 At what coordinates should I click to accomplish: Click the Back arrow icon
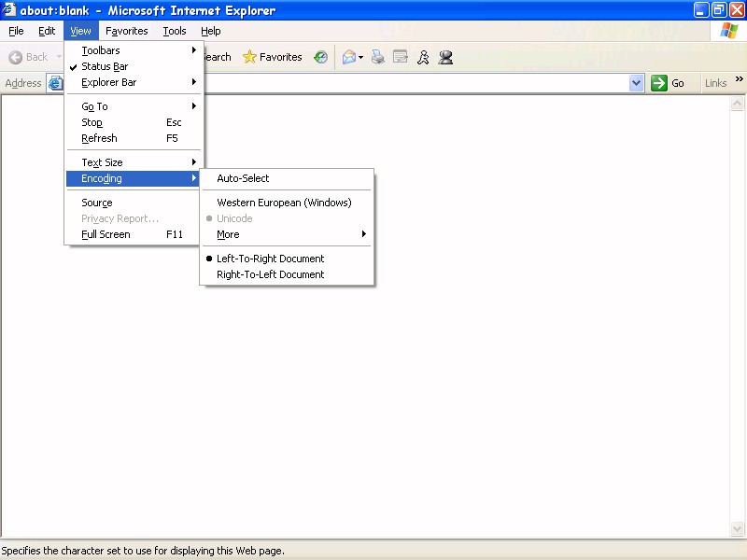(15, 57)
